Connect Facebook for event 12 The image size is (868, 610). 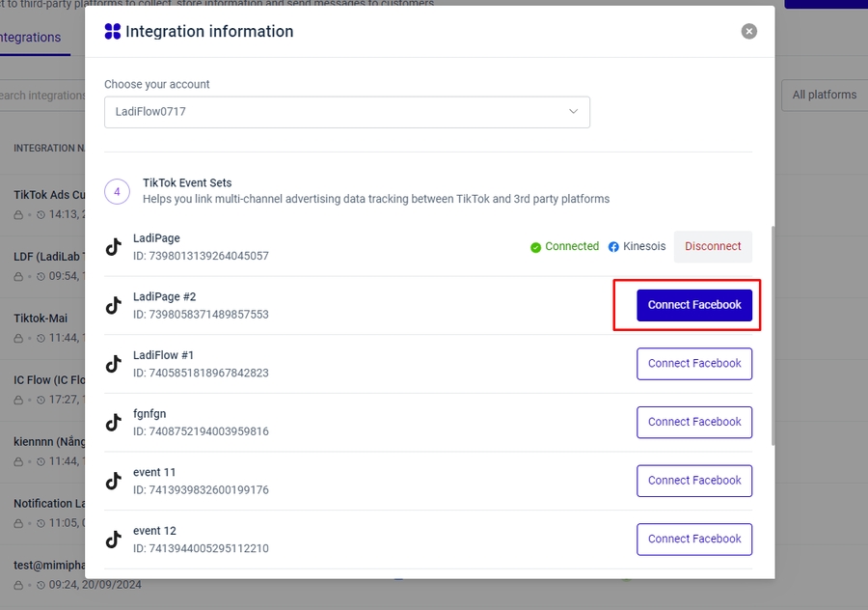tap(694, 539)
